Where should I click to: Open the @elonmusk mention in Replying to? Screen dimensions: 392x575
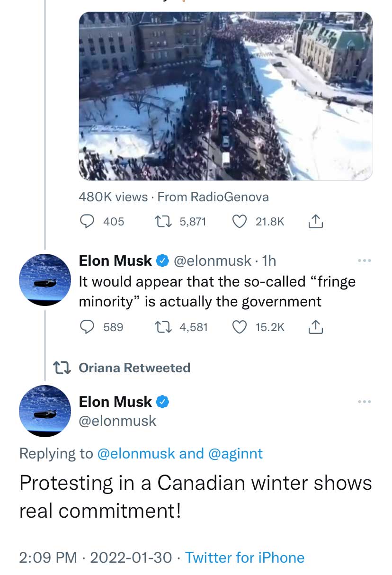click(136, 454)
